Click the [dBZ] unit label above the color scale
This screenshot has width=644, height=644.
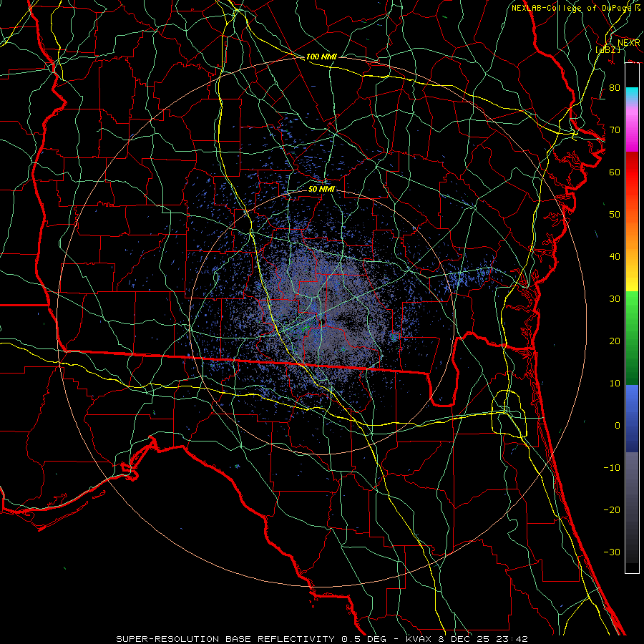coord(608,49)
